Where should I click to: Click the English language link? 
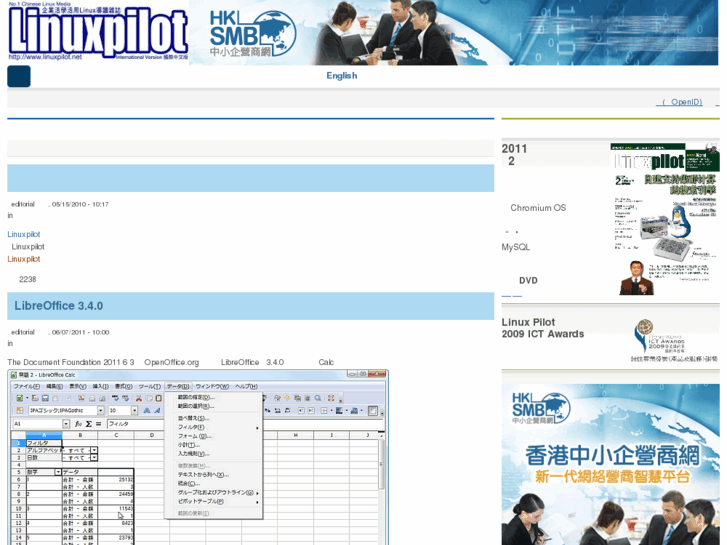coord(342,76)
